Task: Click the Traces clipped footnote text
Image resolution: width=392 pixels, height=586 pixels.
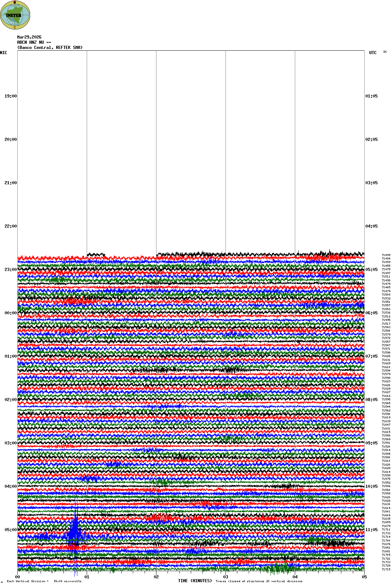Action: click(259, 581)
